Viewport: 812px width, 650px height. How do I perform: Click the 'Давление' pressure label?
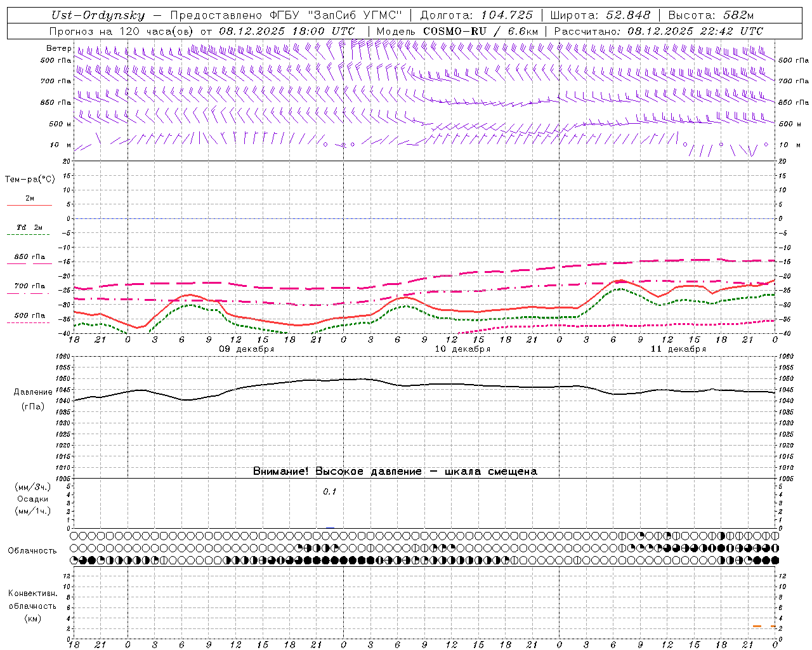(x=33, y=392)
